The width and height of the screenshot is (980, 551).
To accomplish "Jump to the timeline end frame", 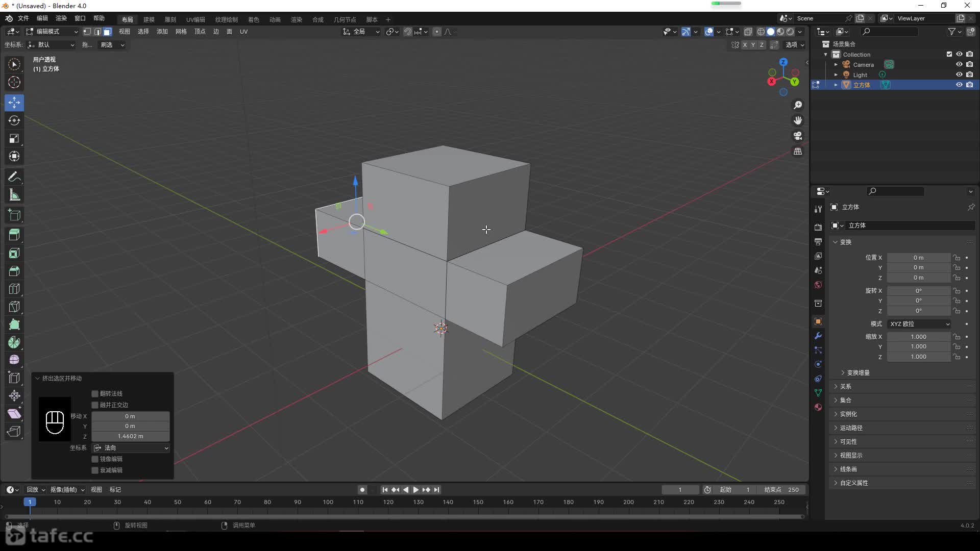I will (x=436, y=490).
